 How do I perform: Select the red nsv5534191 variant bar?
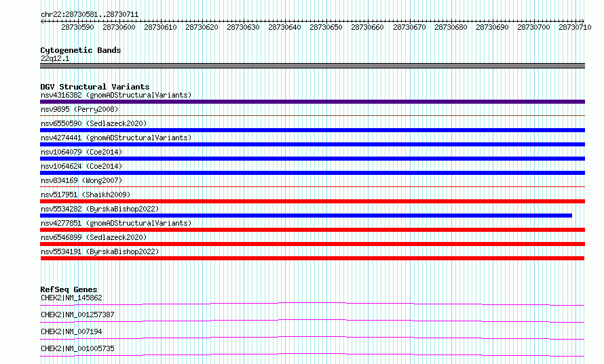[x=312, y=258]
